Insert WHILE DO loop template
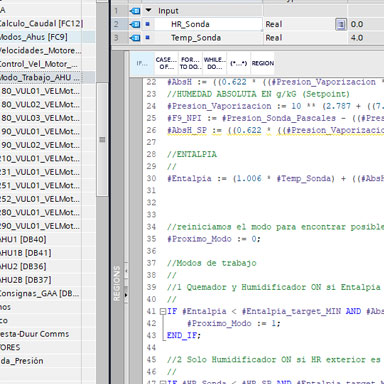384x384 pixels. point(215,63)
